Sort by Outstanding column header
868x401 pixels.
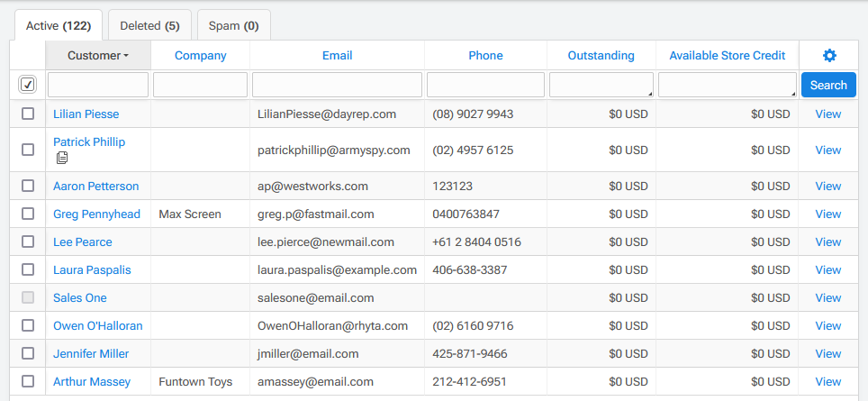pyautogui.click(x=601, y=55)
